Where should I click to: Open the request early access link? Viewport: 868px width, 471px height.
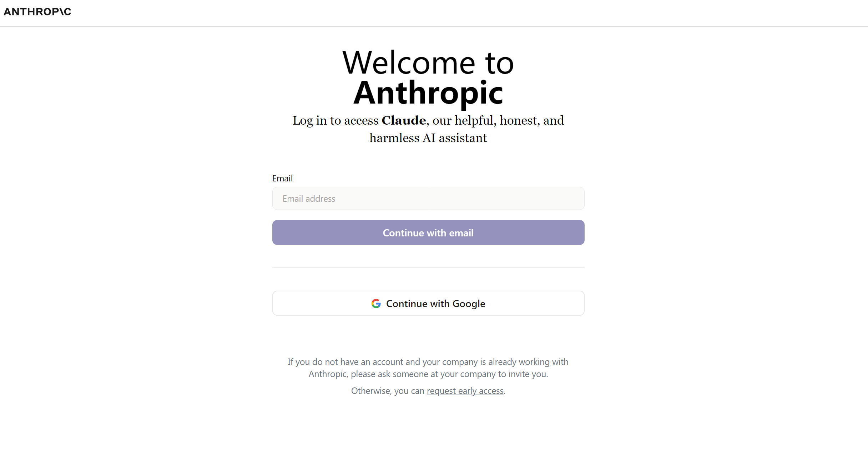[x=465, y=391]
